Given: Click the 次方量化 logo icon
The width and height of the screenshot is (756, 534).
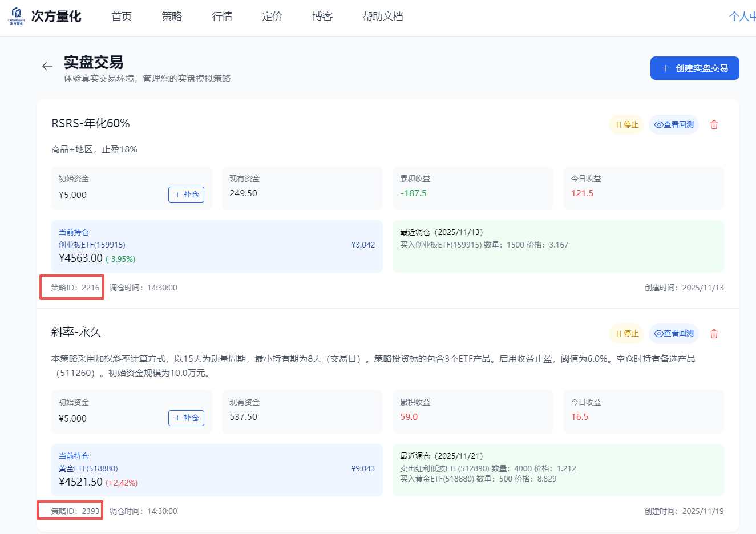Looking at the screenshot, I should point(16,16).
